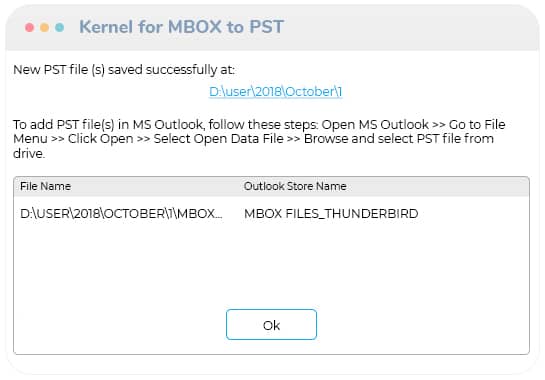Click the ellipsis ending the truncated file path
This screenshot has width=545, height=380.
tap(219, 217)
